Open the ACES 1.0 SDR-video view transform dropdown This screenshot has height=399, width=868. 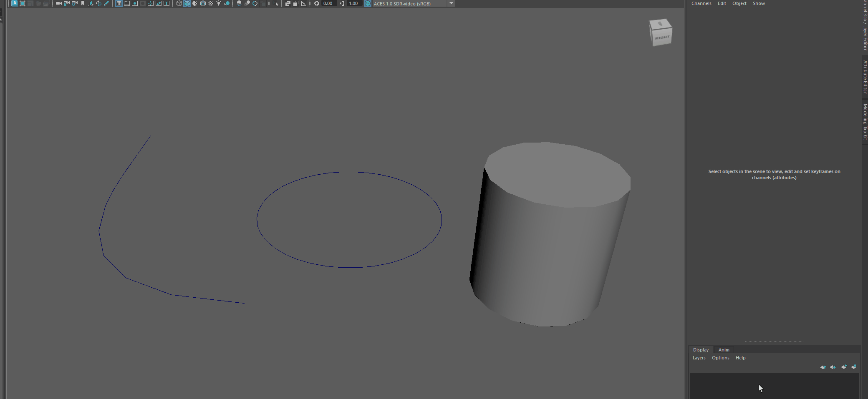click(451, 3)
